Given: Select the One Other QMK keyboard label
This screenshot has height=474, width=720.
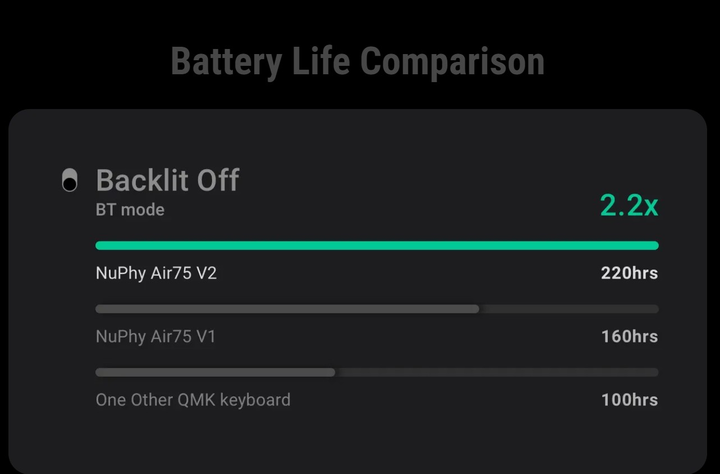Looking at the screenshot, I should tap(193, 400).
